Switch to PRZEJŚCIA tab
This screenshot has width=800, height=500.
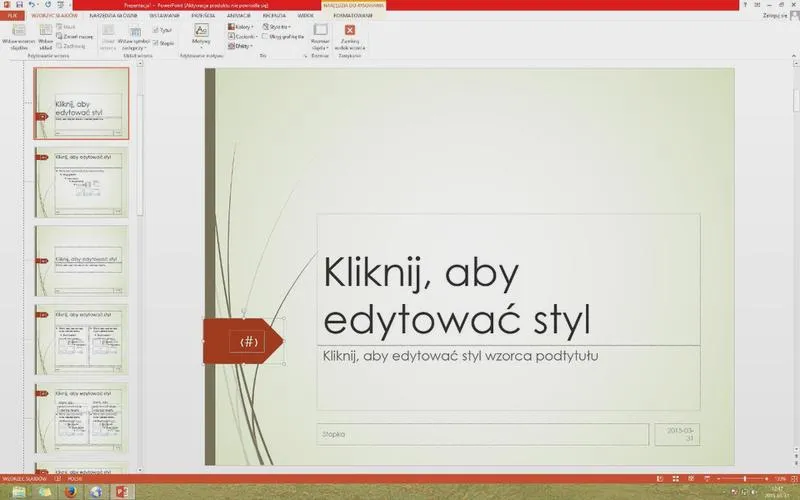point(203,16)
